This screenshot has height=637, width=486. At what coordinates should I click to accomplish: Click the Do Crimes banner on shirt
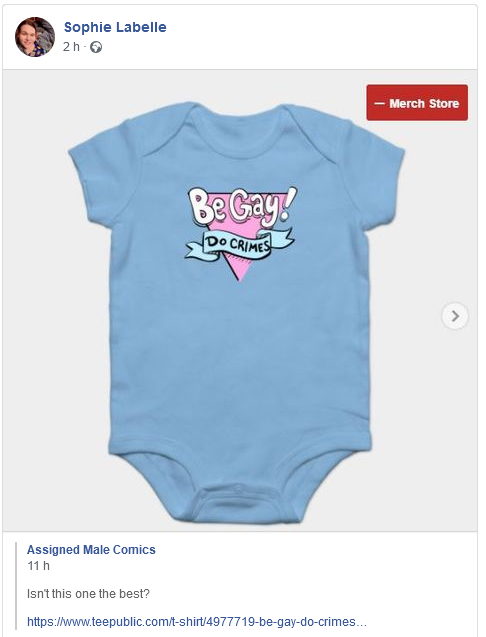[x=240, y=244]
